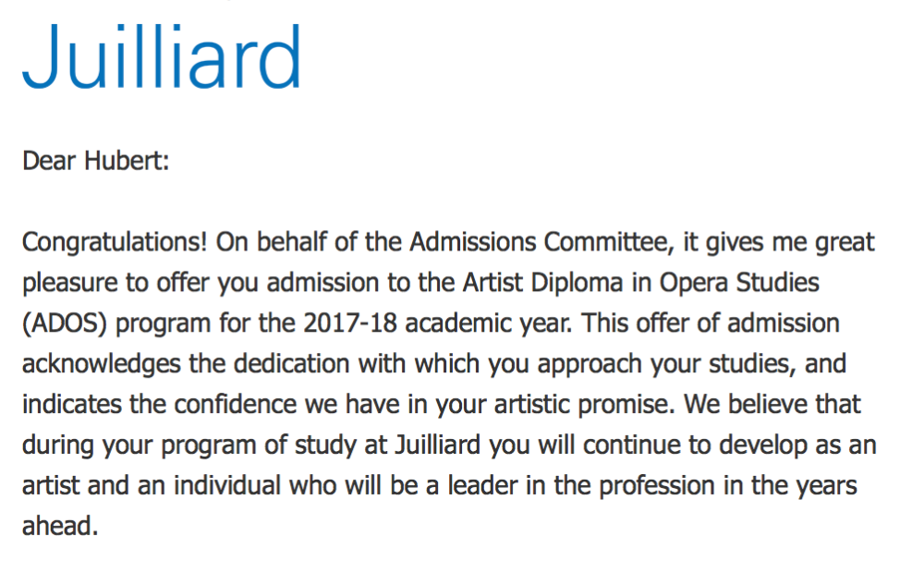Click the "(ADOS)" abbreviation

pyautogui.click(x=65, y=323)
